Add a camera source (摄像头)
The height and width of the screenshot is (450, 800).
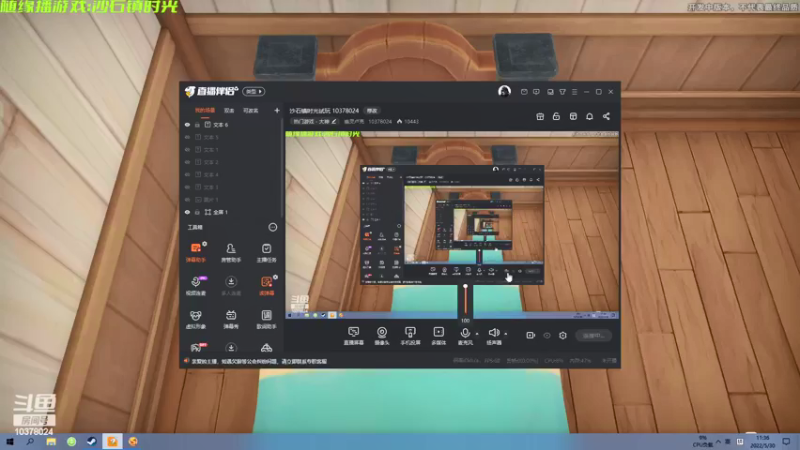click(382, 336)
